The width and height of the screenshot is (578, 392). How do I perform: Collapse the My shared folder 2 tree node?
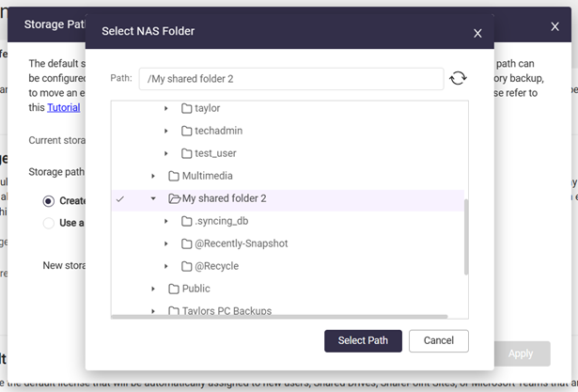click(153, 198)
